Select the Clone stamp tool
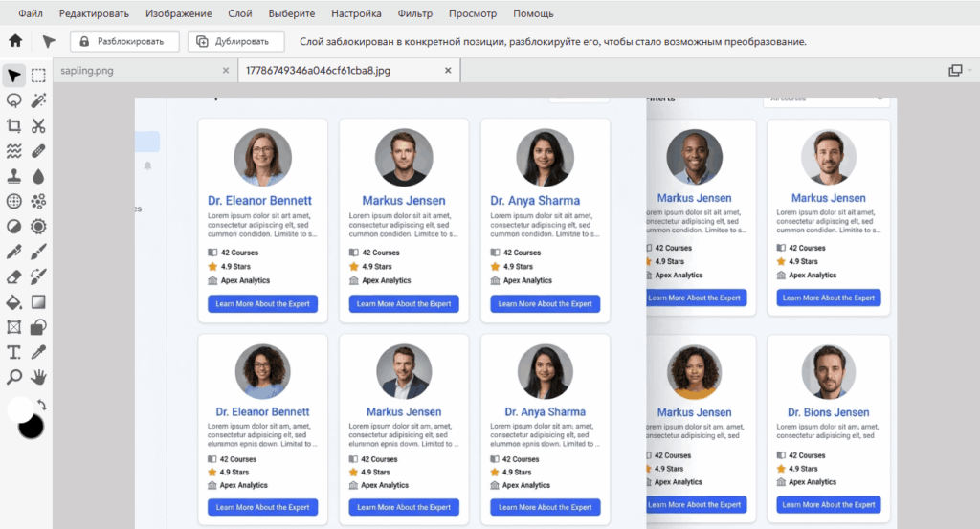This screenshot has width=980, height=529. 13,176
